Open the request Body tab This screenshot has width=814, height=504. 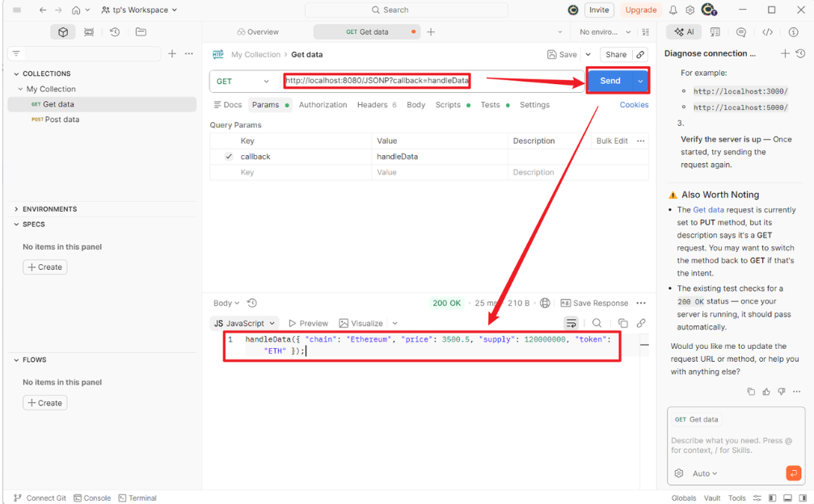415,105
